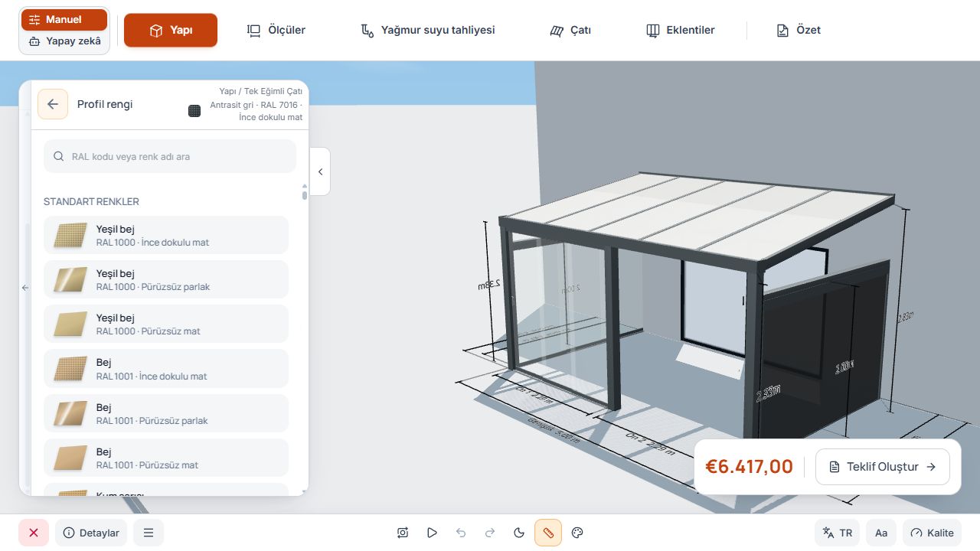The height and width of the screenshot is (551, 980).
Task: Select Yeşil bej RAL 1000 Pürüzsüz parlak
Action: (166, 279)
